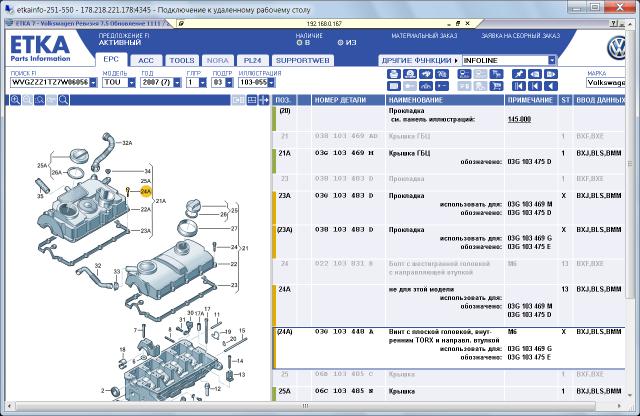Switch to the NORA tab
Viewport: 640px width, 416px height.
pyautogui.click(x=218, y=60)
